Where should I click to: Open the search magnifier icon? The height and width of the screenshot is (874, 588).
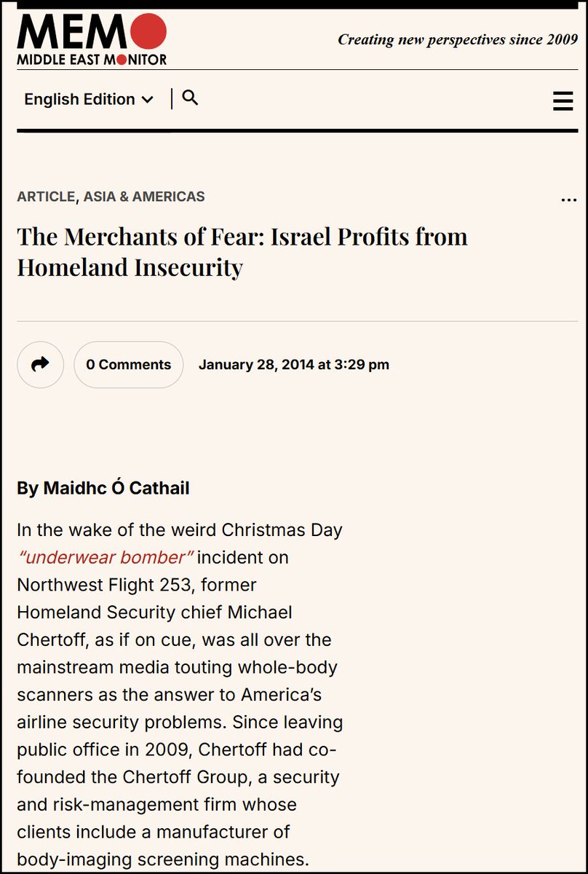tap(190, 98)
